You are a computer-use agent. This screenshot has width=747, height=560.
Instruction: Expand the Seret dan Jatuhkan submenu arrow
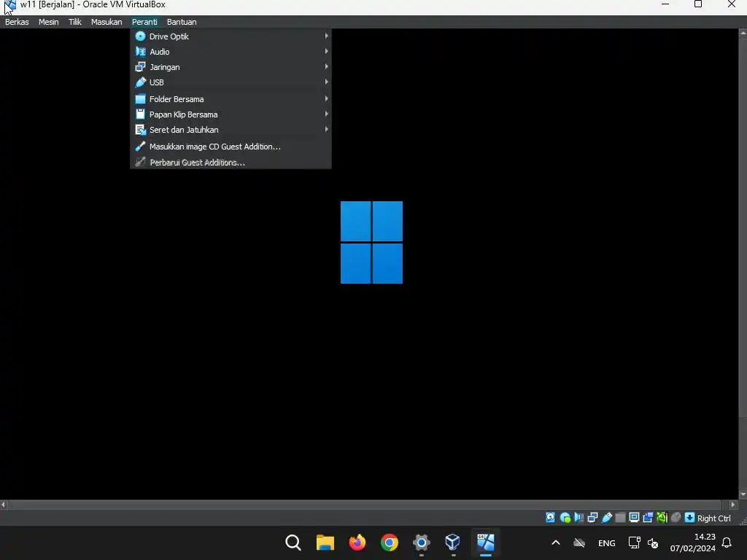[x=326, y=129]
